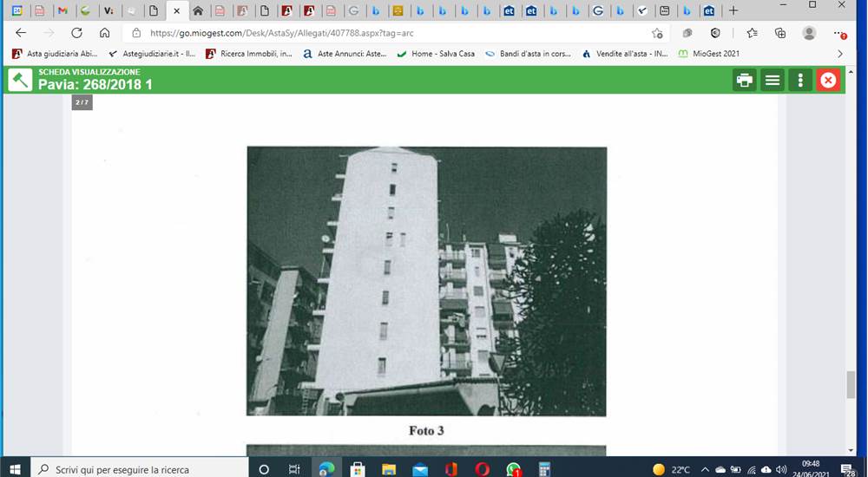Open a new browser tab

click(x=733, y=10)
